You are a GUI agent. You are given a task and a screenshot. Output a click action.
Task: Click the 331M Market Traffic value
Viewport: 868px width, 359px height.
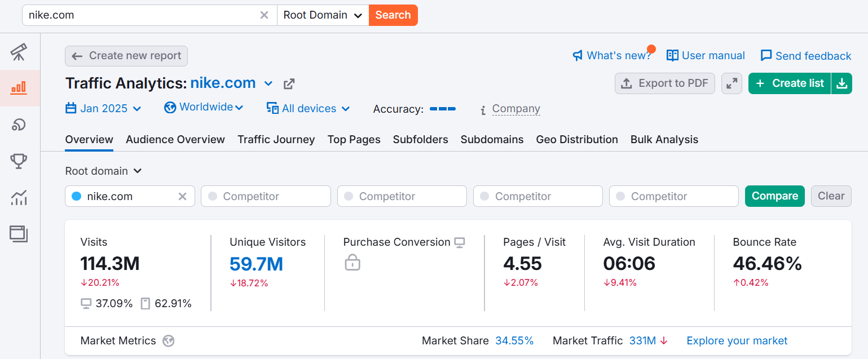click(x=642, y=340)
